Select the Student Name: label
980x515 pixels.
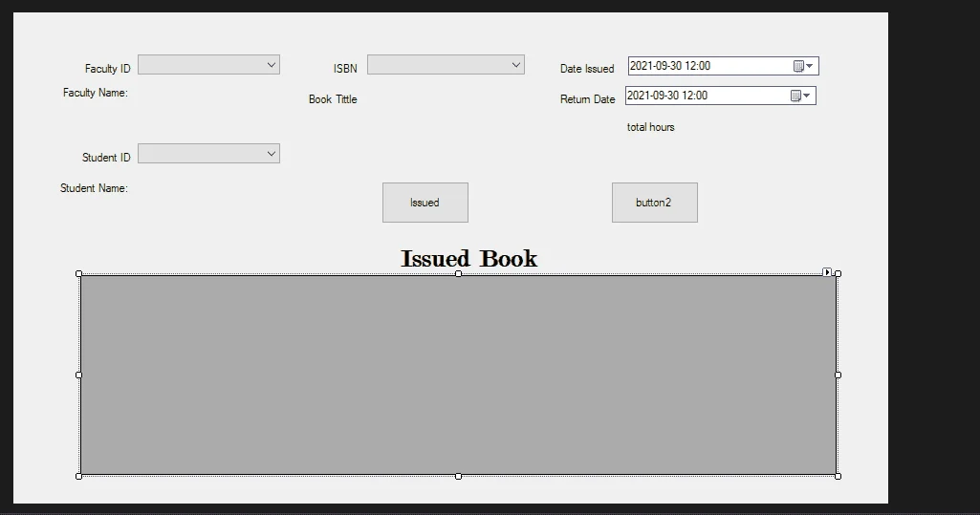[94, 188]
